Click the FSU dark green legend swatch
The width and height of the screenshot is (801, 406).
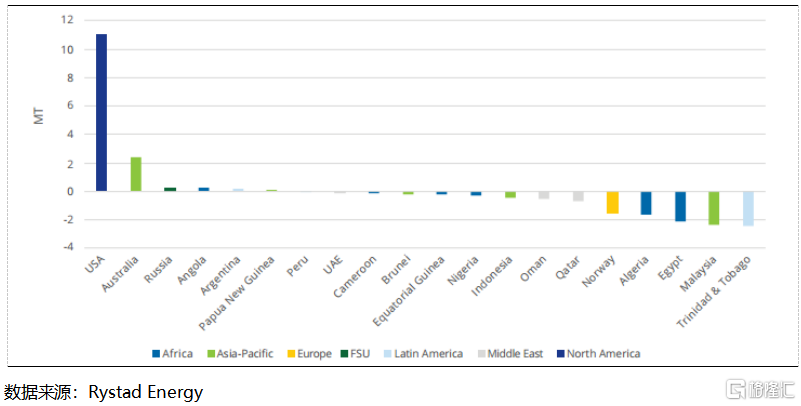click(x=343, y=353)
